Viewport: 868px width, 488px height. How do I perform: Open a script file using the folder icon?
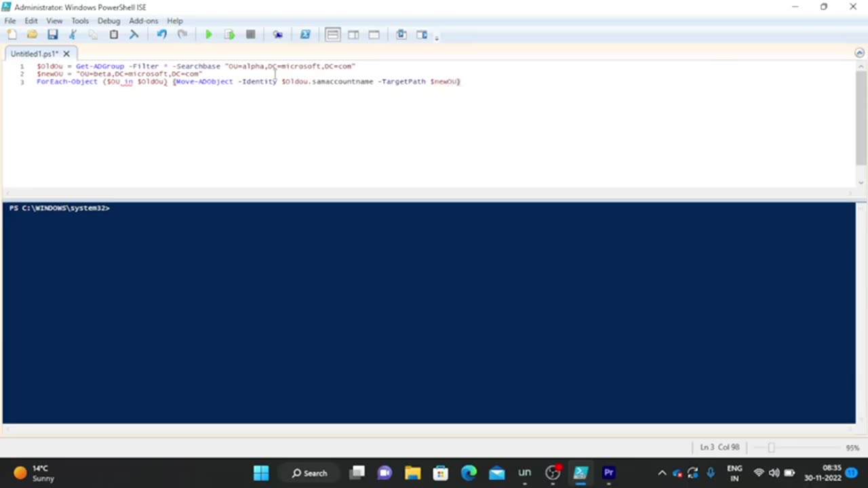point(32,35)
